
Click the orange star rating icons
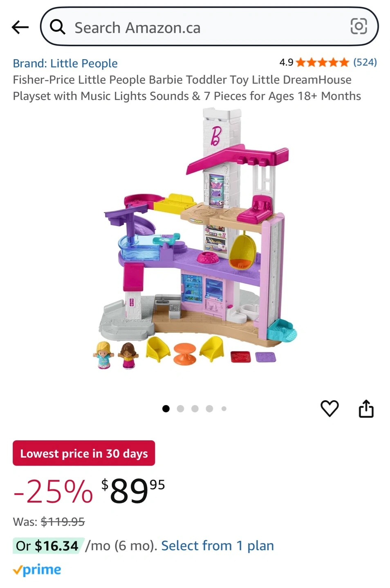pyautogui.click(x=322, y=62)
